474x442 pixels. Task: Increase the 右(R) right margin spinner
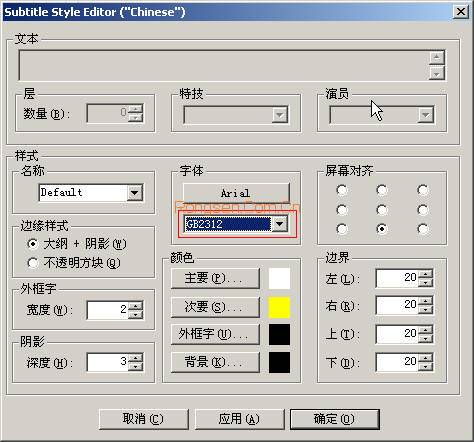(425, 301)
